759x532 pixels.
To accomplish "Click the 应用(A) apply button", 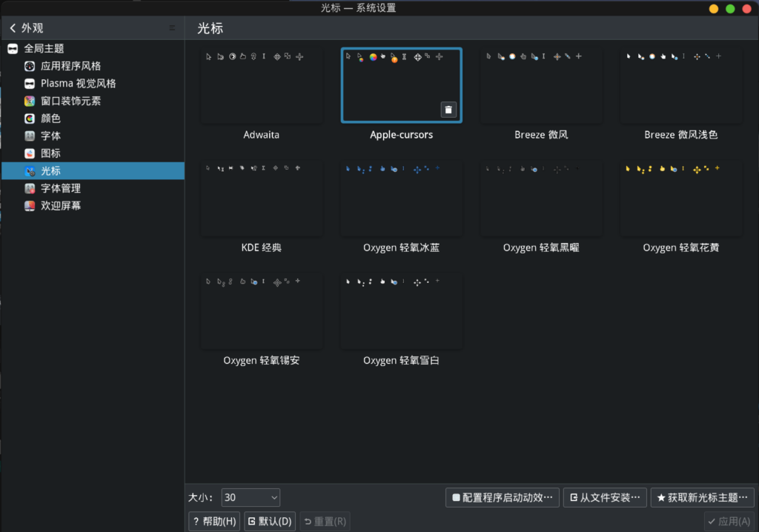I will [729, 521].
